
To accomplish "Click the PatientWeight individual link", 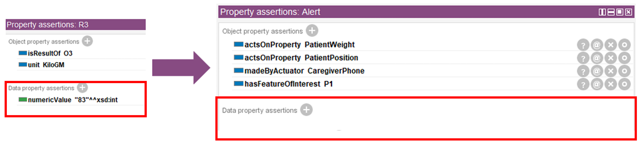I will 329,45.
